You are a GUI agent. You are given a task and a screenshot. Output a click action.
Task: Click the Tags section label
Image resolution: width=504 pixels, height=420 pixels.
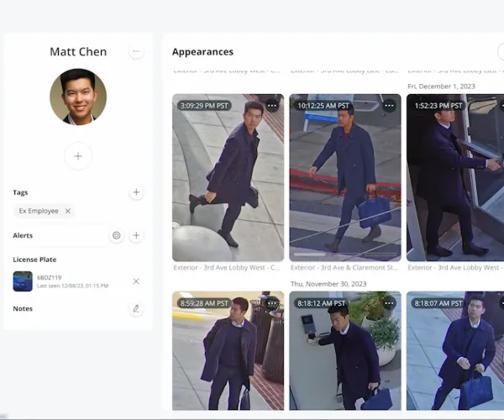point(20,192)
